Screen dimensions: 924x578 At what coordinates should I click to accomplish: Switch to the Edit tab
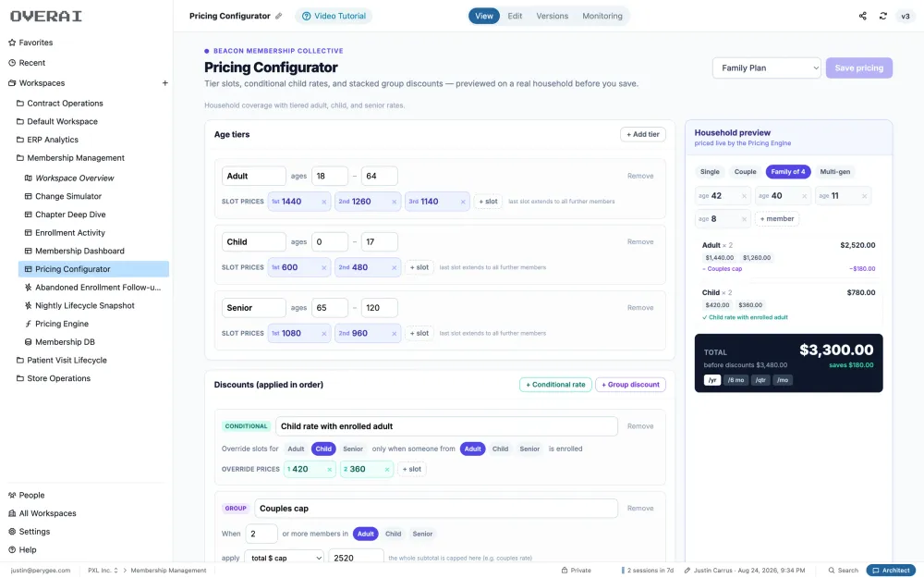(515, 16)
